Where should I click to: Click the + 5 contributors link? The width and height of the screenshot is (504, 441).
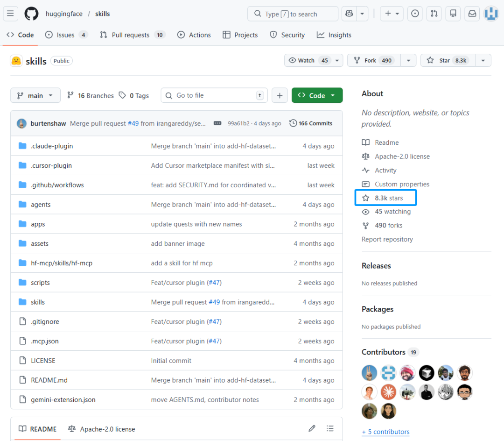[x=385, y=432]
